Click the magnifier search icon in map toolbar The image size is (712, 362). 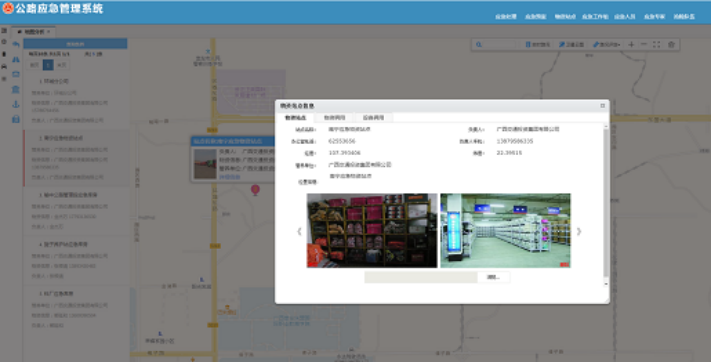[479, 45]
